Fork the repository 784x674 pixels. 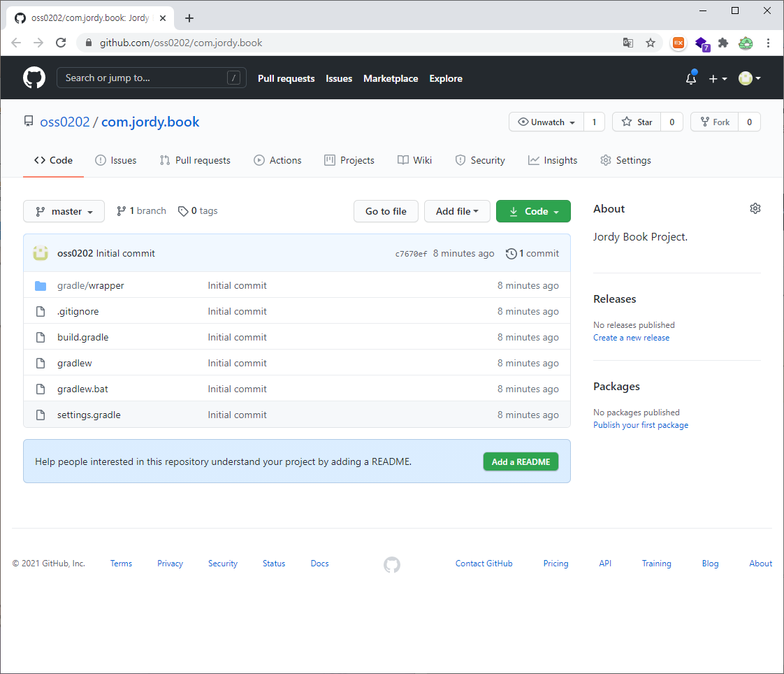click(x=715, y=122)
